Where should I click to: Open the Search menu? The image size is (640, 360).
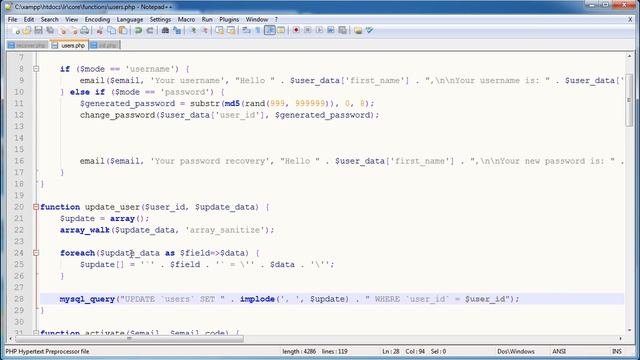50,19
